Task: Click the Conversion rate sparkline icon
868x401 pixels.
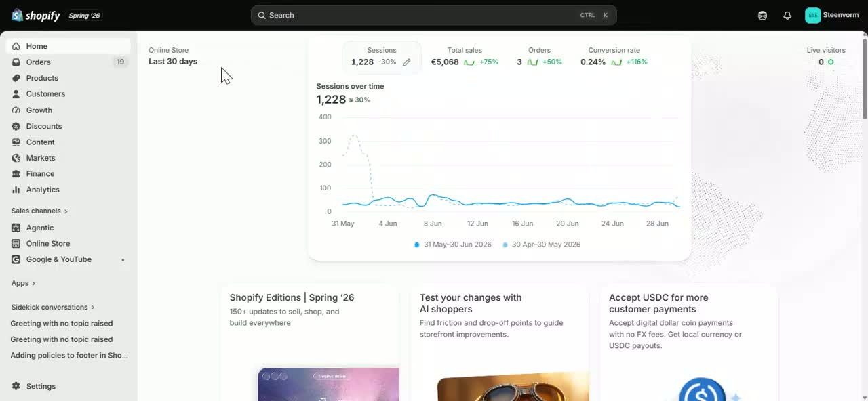Action: coord(616,62)
